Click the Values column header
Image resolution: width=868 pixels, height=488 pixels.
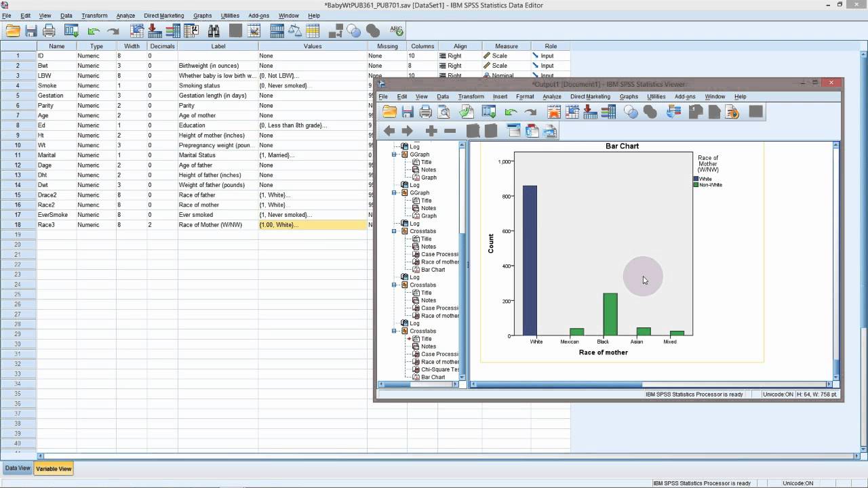pos(313,46)
